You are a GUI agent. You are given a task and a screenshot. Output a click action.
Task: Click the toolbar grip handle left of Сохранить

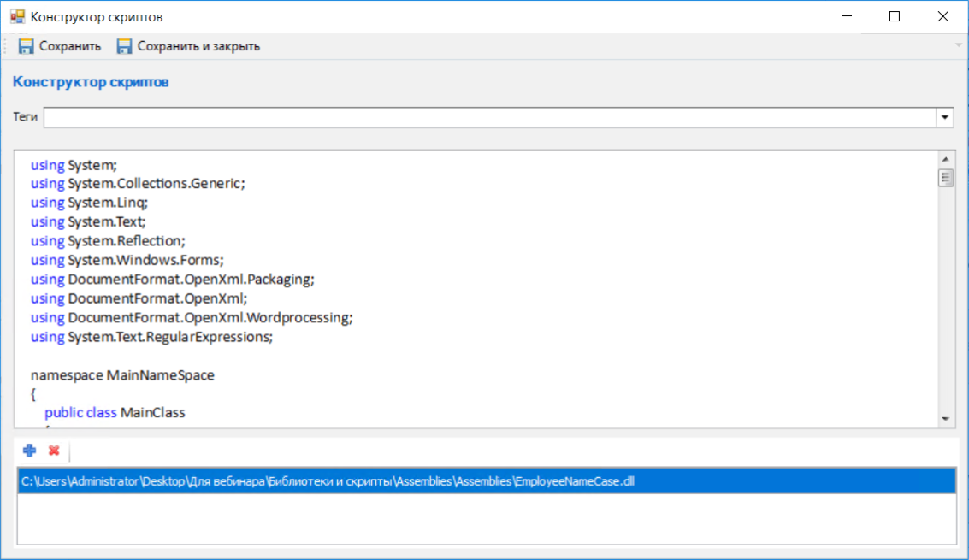[x=7, y=46]
